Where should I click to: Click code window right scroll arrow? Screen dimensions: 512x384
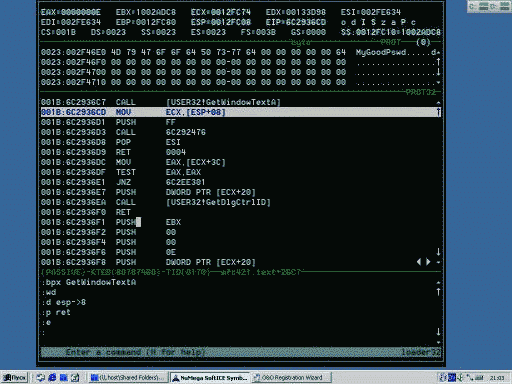(428, 262)
